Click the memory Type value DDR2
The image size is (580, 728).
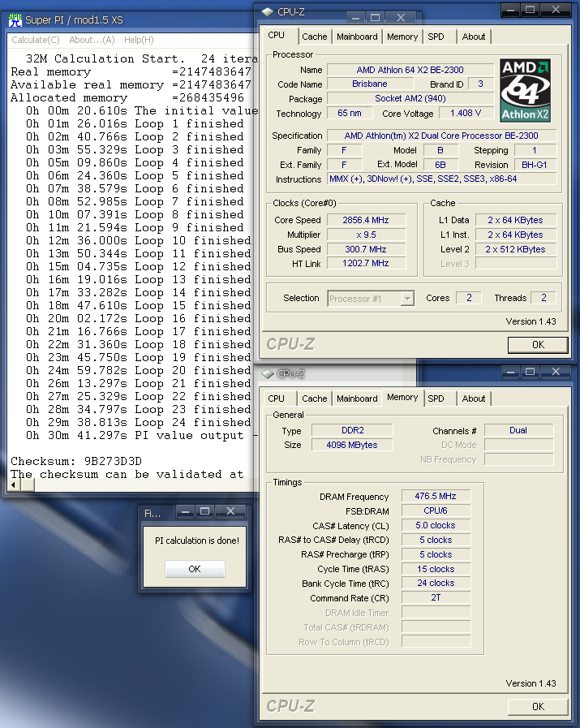(x=352, y=430)
